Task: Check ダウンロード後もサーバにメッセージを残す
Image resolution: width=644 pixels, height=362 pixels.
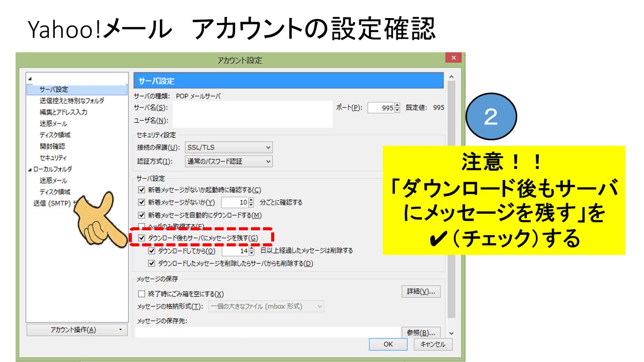Action: pyautogui.click(x=141, y=238)
